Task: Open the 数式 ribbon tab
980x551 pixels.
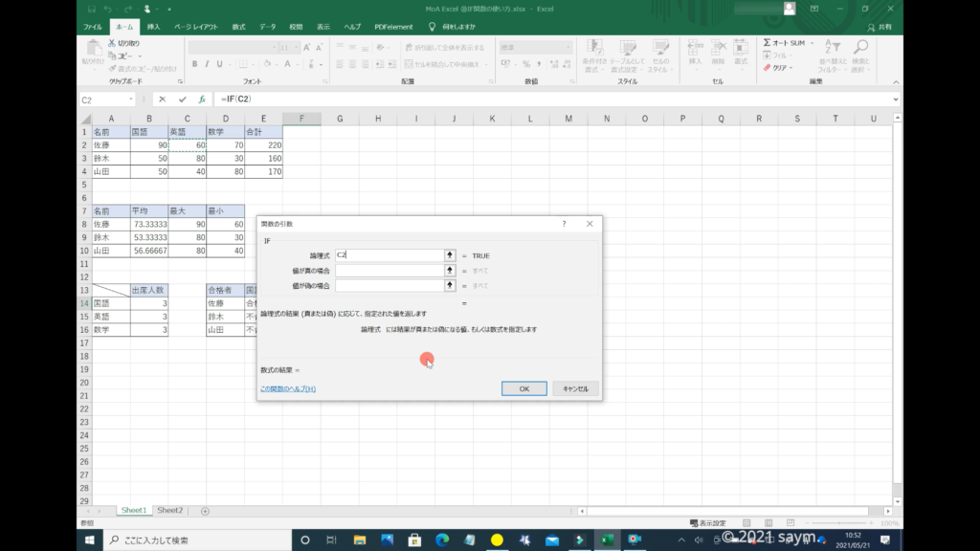Action: tap(238, 27)
